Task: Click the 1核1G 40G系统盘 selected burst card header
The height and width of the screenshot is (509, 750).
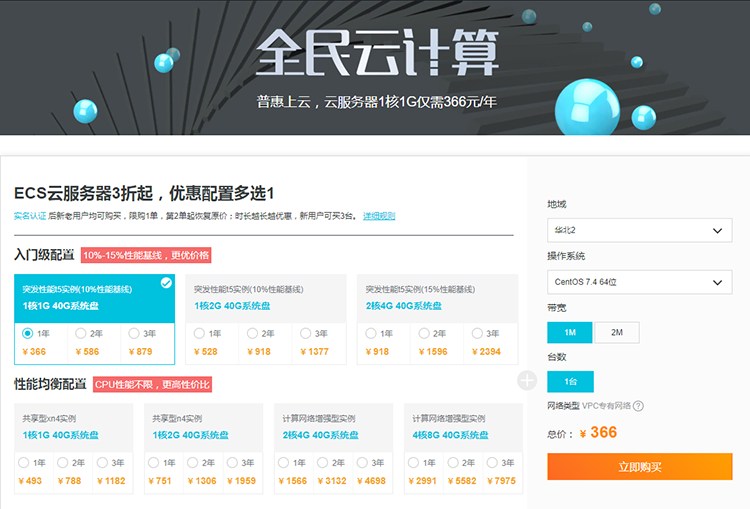Action: click(94, 299)
